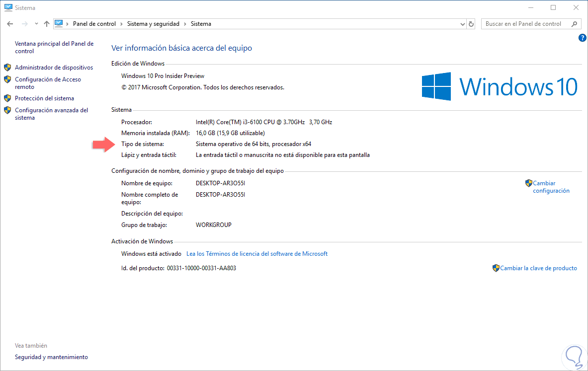
Task: Open Lea los Términos de licencia del software
Action: pos(256,253)
